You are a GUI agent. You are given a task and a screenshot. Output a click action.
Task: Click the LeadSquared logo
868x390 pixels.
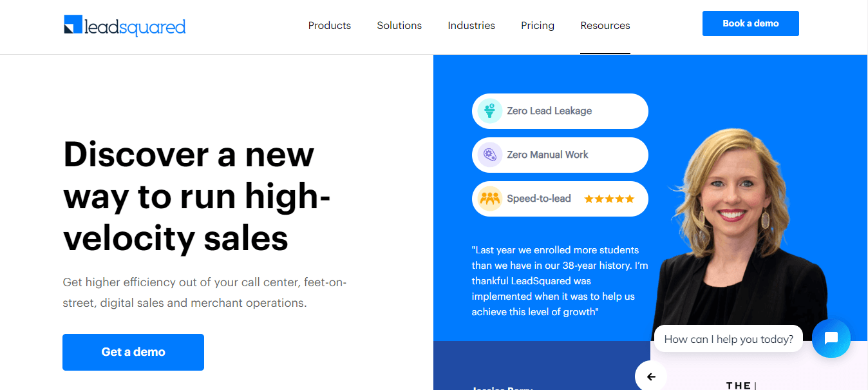point(124,26)
